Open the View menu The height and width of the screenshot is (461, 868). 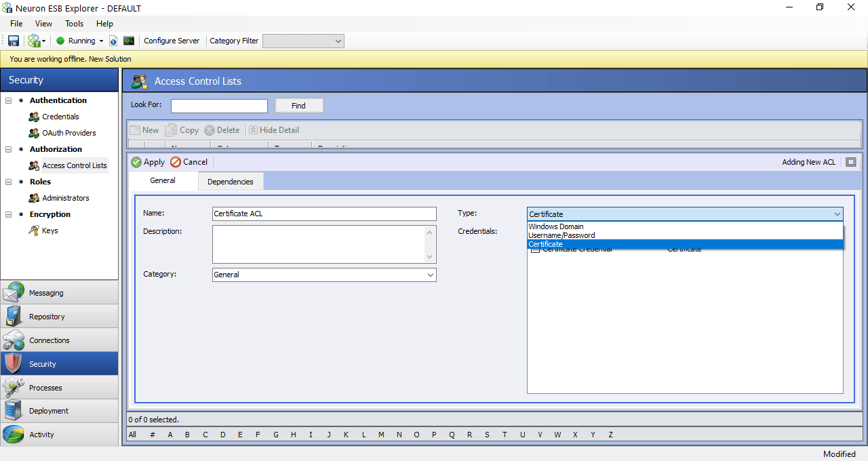[43, 24]
